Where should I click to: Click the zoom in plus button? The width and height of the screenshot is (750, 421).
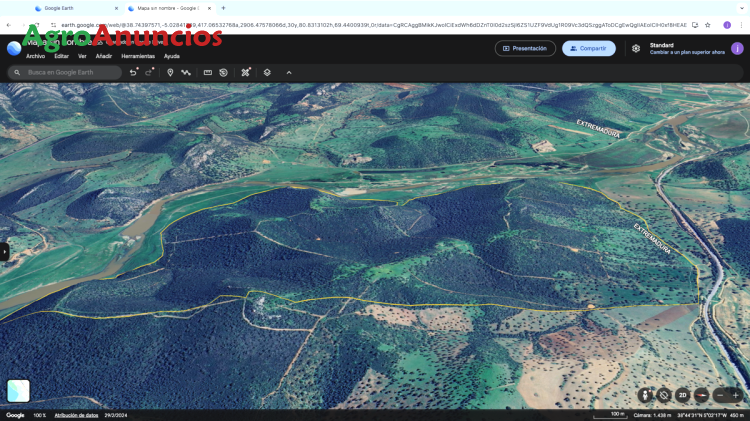pos(736,395)
